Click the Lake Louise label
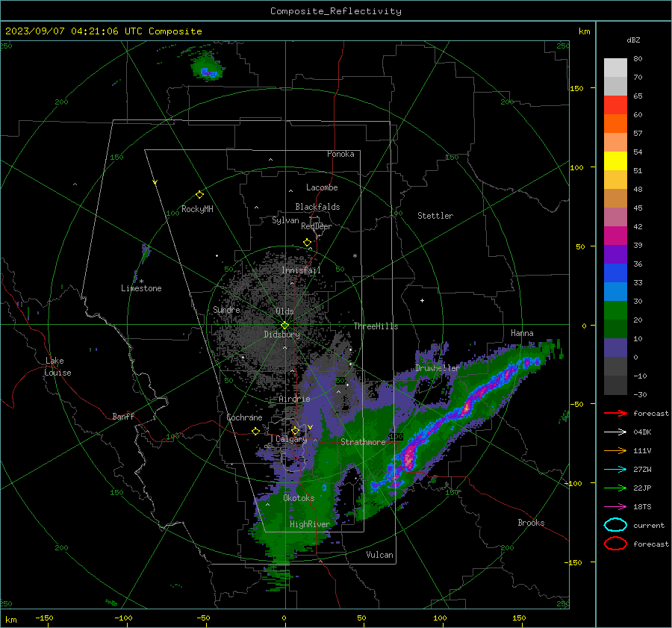 click(x=57, y=367)
